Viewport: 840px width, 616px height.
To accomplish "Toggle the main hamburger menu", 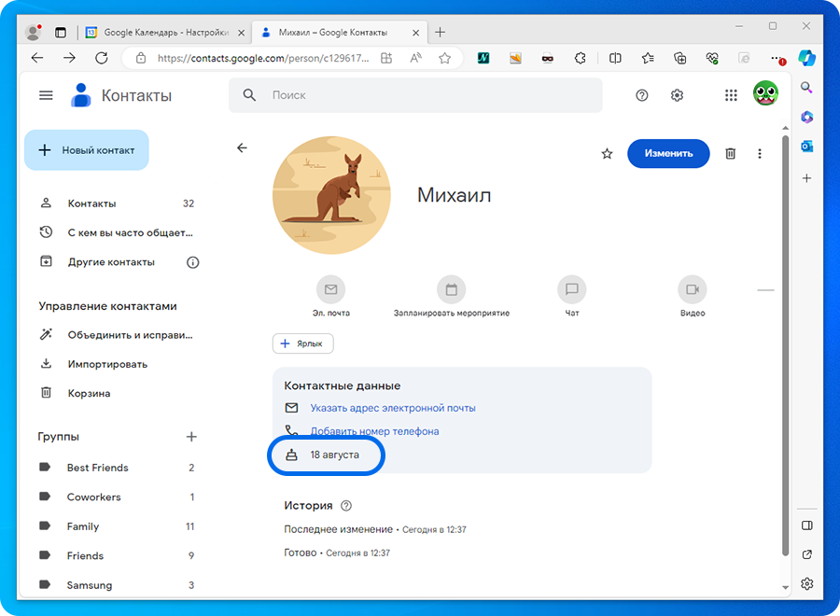I will pos(46,95).
